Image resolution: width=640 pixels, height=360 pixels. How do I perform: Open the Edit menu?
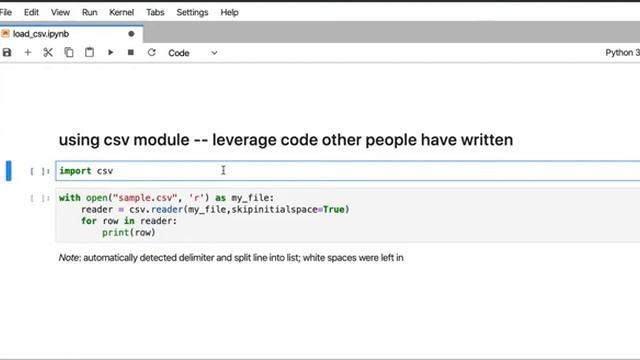click(31, 12)
